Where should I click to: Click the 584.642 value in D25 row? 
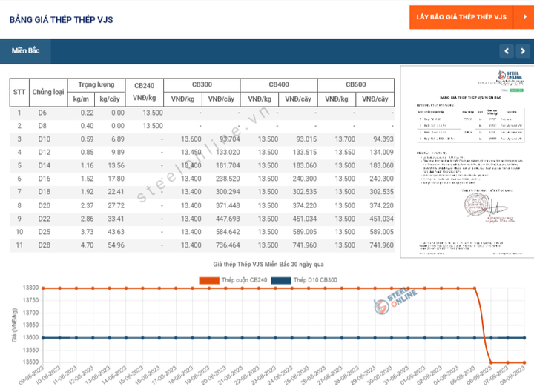tap(228, 232)
